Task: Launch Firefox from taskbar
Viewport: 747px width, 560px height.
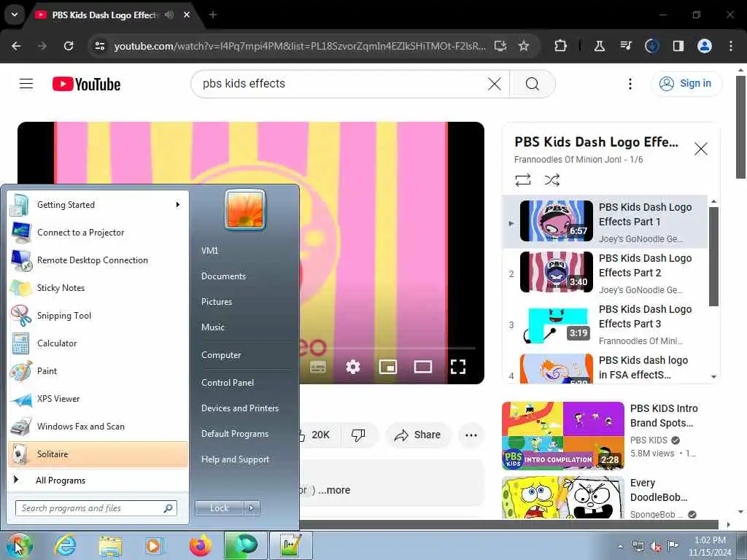Action: 201,545
